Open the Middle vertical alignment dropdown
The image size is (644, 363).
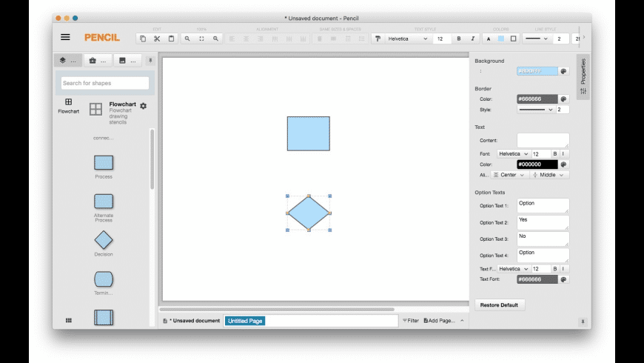[549, 175]
